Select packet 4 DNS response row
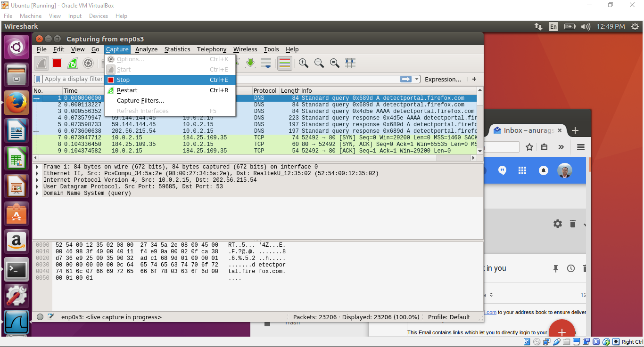This screenshot has height=347, width=644. coord(255,118)
